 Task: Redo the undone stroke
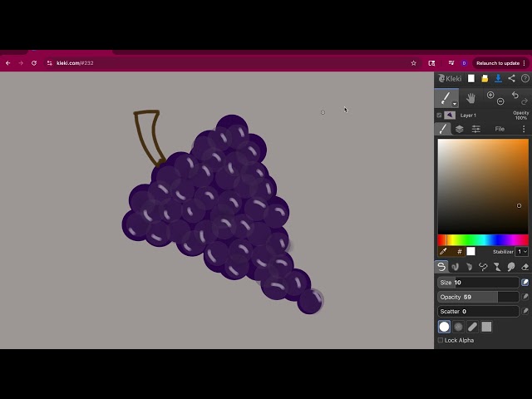click(x=525, y=101)
